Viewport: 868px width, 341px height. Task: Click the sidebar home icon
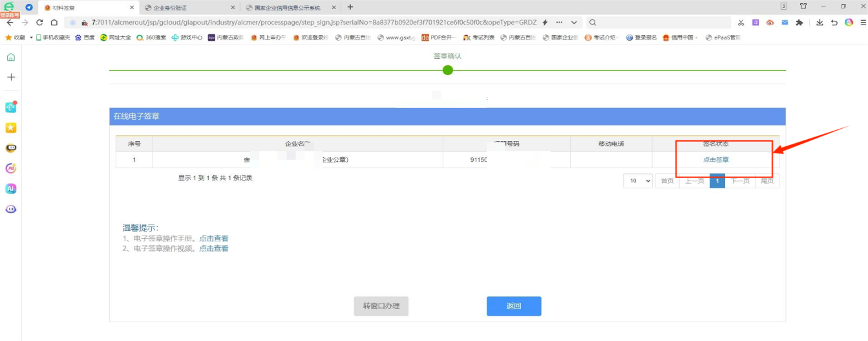10,57
